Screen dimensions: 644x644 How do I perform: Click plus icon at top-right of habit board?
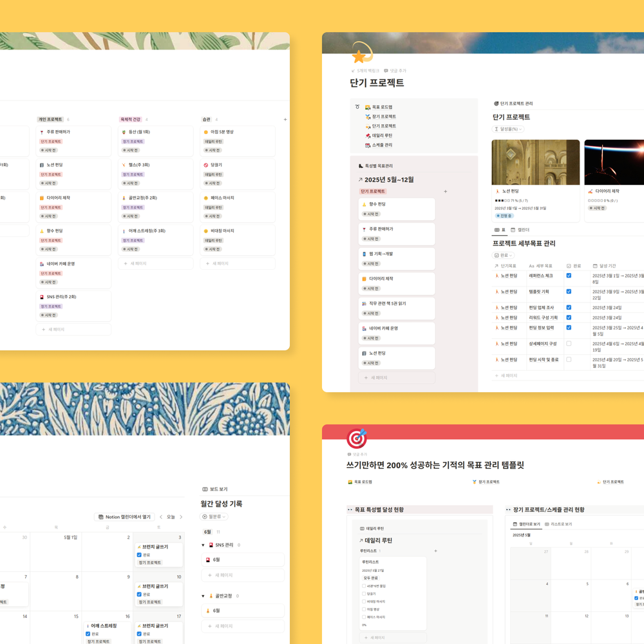click(x=285, y=119)
